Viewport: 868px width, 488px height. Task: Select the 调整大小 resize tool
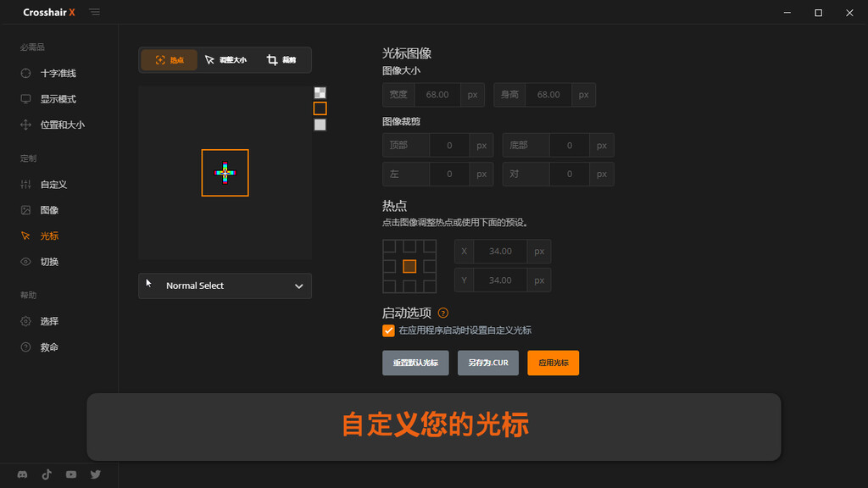[225, 60]
